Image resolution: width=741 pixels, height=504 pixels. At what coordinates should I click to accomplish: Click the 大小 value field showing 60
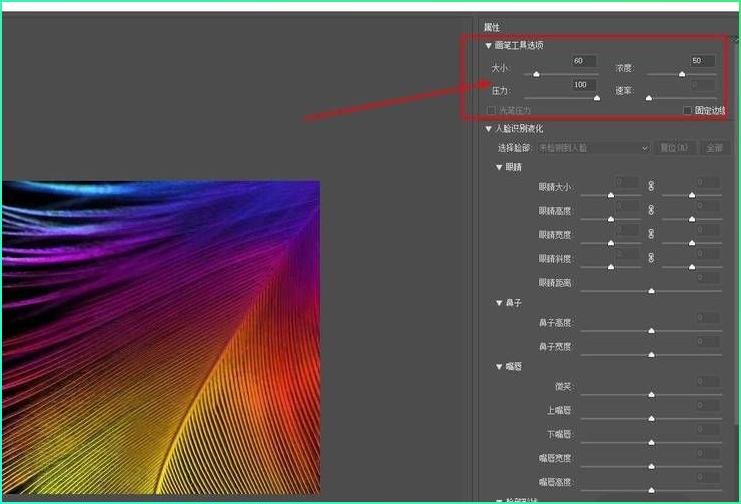pyautogui.click(x=584, y=61)
